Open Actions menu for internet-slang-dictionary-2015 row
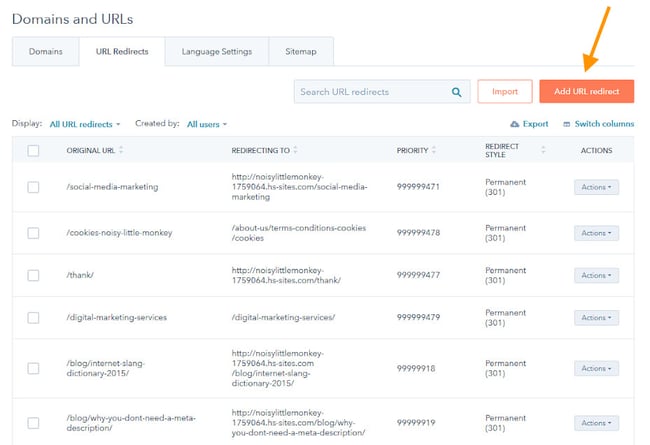This screenshot has height=445, width=650. click(596, 368)
